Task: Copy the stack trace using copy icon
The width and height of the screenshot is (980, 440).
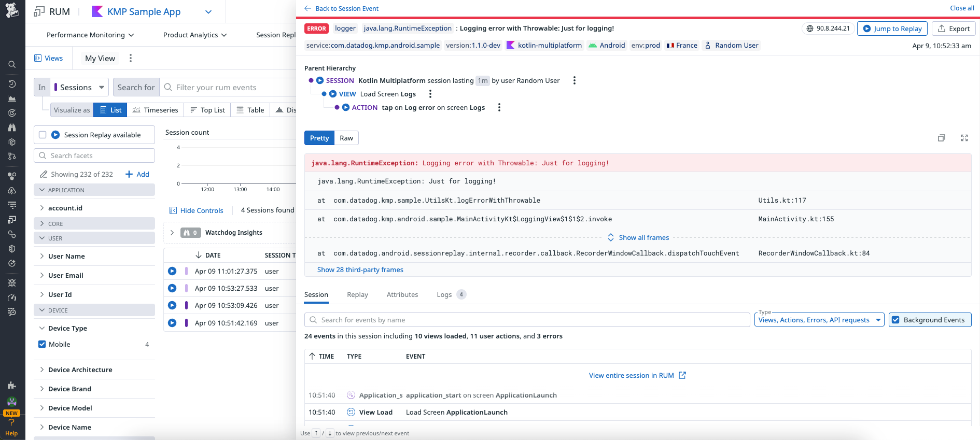Action: click(x=941, y=138)
